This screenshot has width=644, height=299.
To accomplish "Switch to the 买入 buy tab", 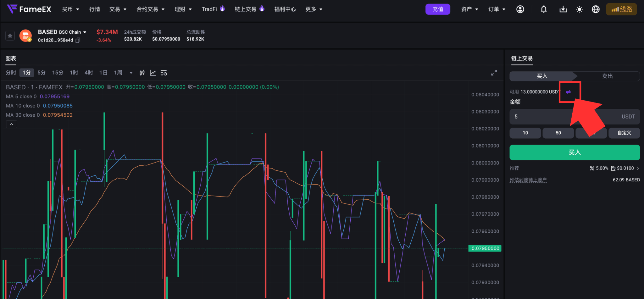I will (542, 76).
